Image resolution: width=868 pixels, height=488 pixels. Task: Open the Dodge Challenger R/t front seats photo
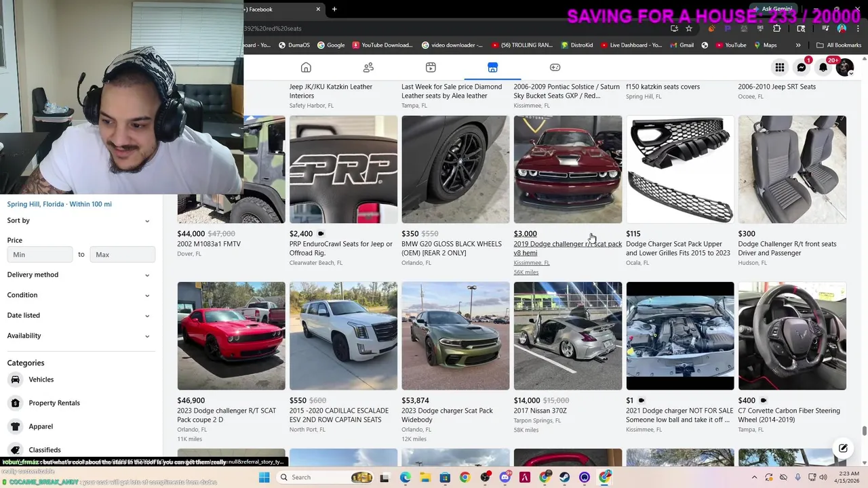[x=792, y=169]
